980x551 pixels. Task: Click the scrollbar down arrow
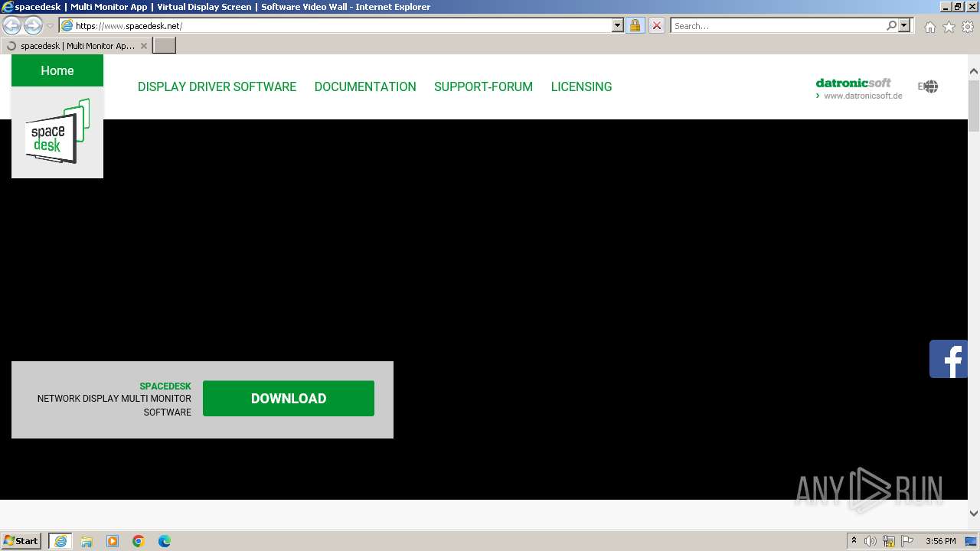[974, 514]
